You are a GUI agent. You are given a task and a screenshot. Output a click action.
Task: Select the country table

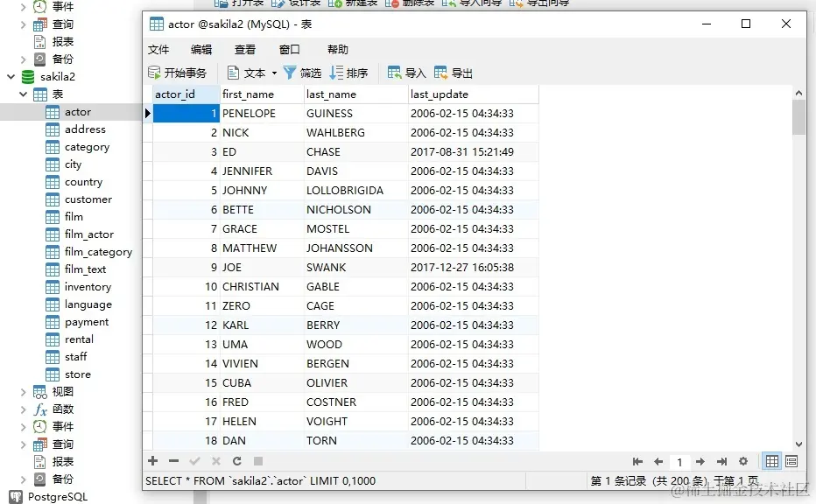pos(83,182)
